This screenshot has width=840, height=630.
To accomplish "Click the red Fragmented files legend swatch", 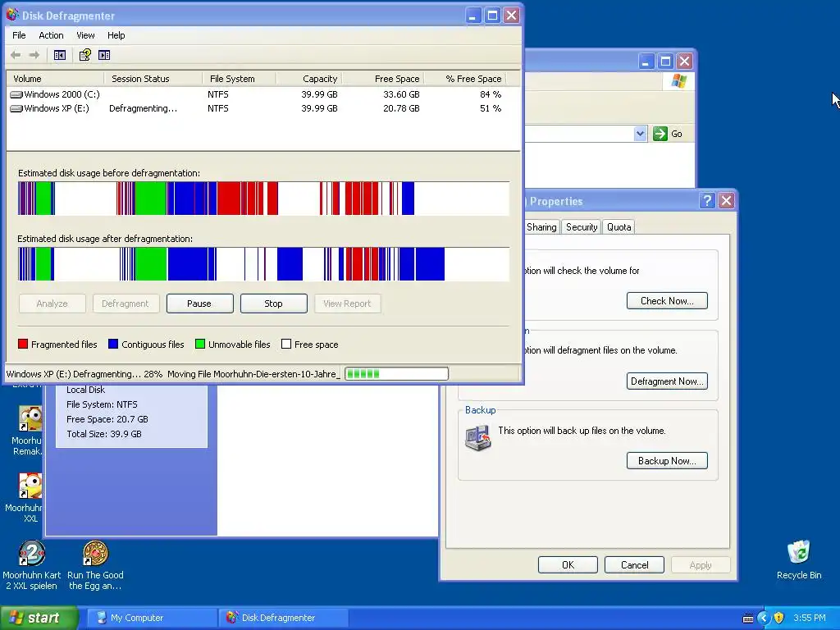I will click(x=22, y=344).
